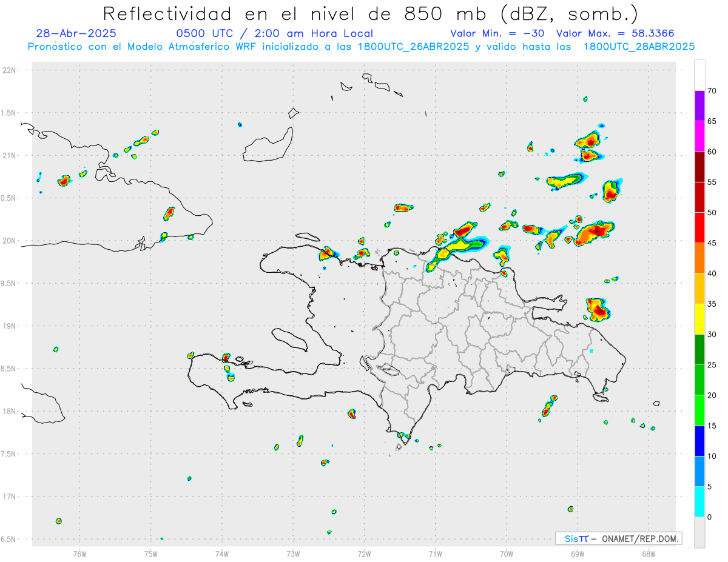The height and width of the screenshot is (562, 728).
Task: Pick the dark green 25-30 dBZ color band
Action: pos(699,349)
